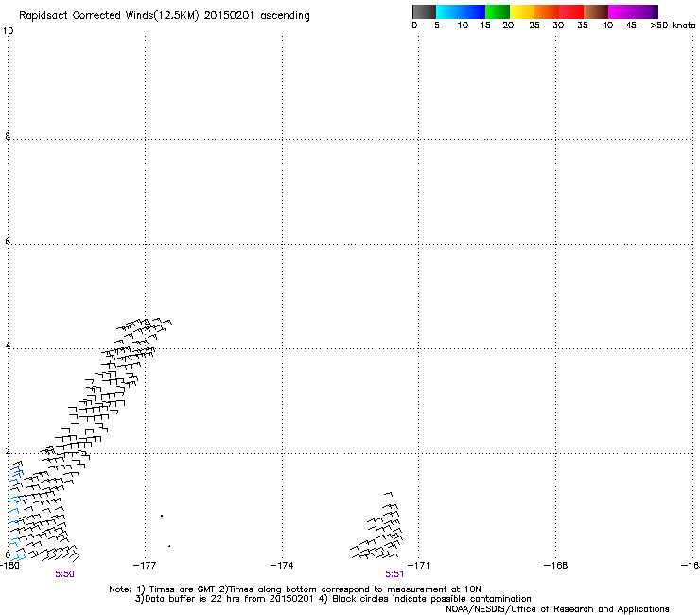Click the "4" latitude axis label

click(8, 346)
